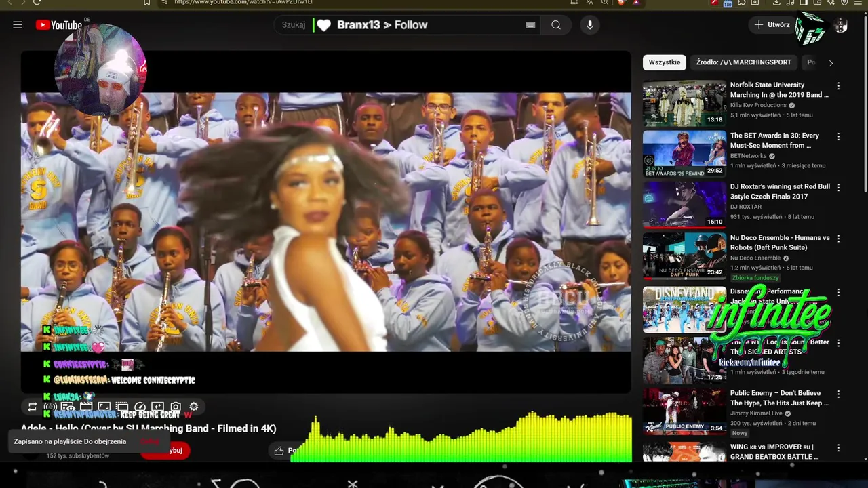Take a video screenshot with camera icon
Viewport: 868px width, 488px height.
point(176,407)
